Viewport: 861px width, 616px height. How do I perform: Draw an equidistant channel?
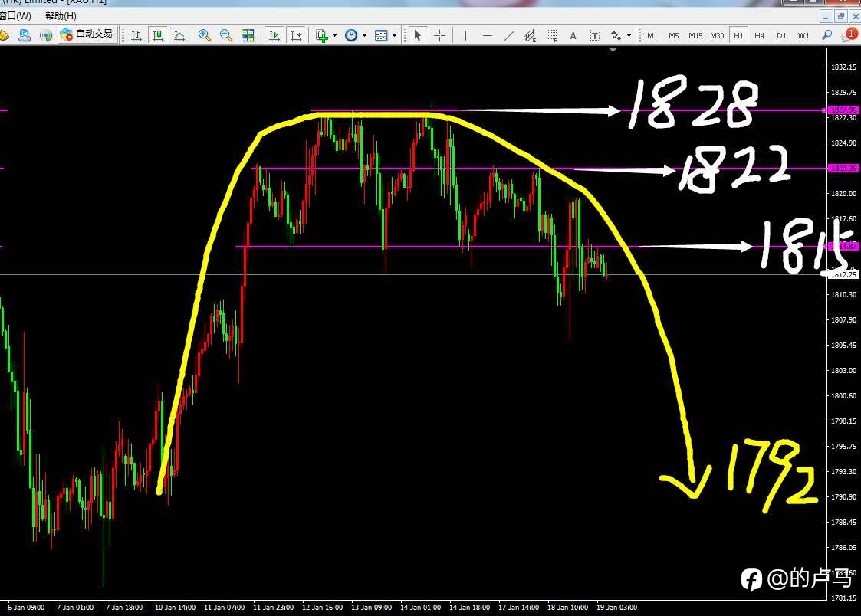tap(530, 36)
